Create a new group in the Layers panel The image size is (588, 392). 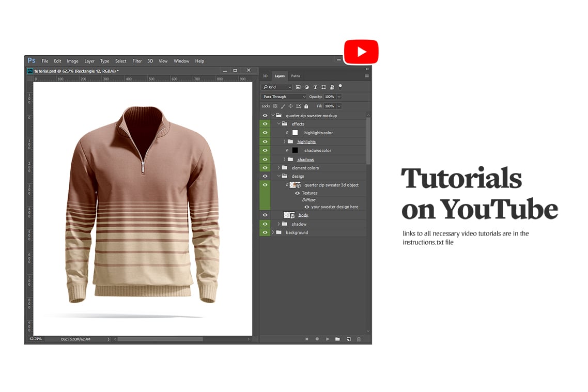click(338, 339)
